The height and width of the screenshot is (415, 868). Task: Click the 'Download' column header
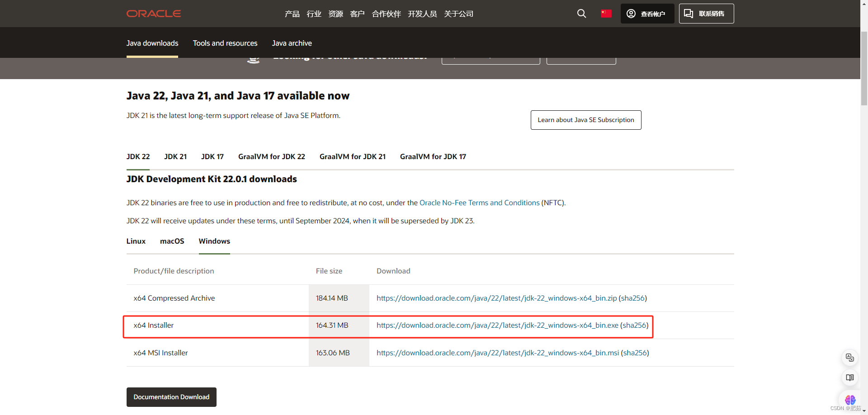pyautogui.click(x=393, y=271)
